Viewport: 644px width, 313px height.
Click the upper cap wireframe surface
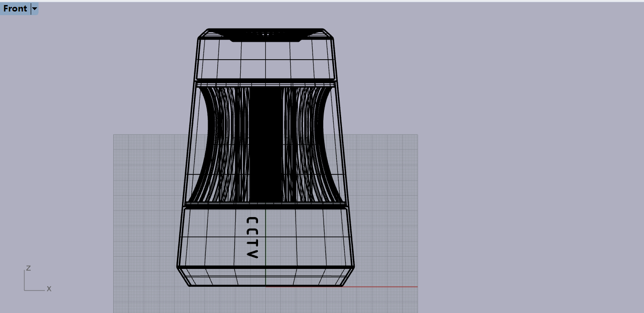[266, 60]
